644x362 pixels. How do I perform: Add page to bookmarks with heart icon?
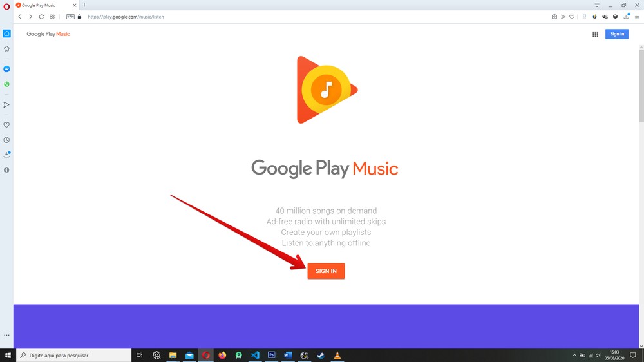(572, 17)
